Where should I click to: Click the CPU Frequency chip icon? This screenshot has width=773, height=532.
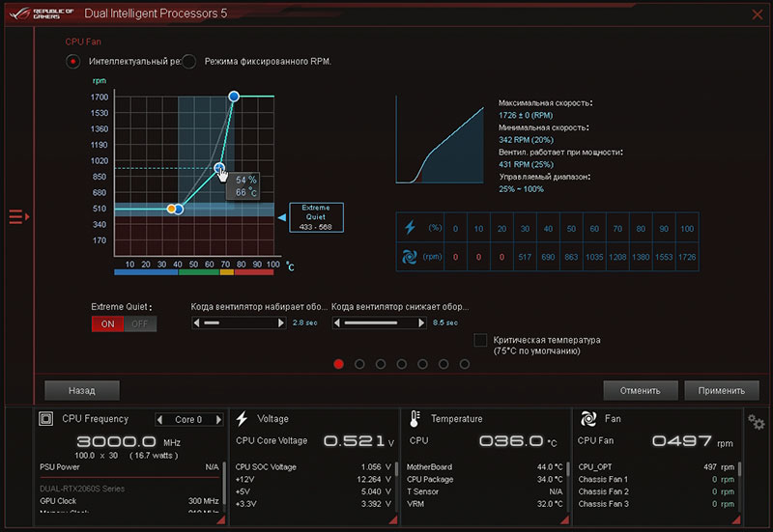pos(45,419)
